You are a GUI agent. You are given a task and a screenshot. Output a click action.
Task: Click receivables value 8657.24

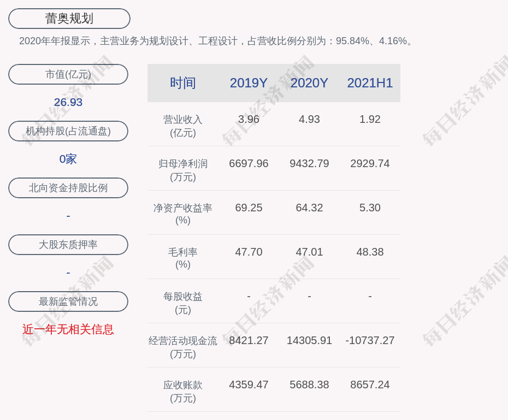(x=370, y=384)
